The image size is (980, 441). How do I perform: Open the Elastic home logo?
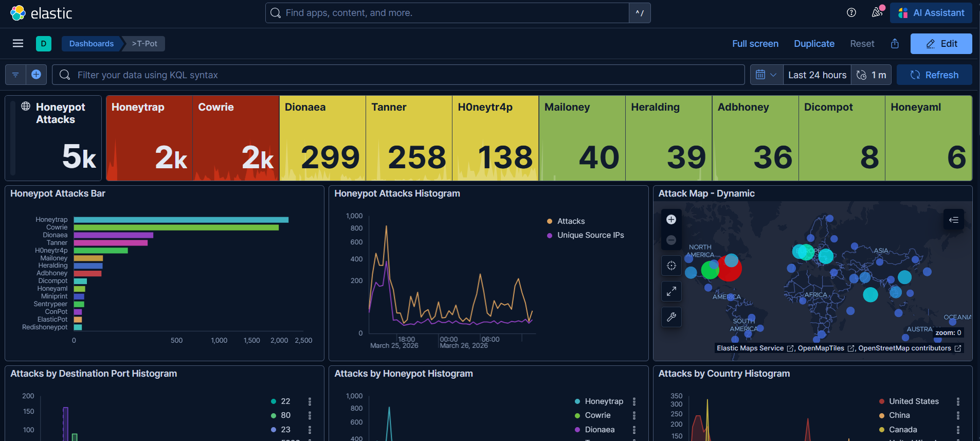click(41, 13)
